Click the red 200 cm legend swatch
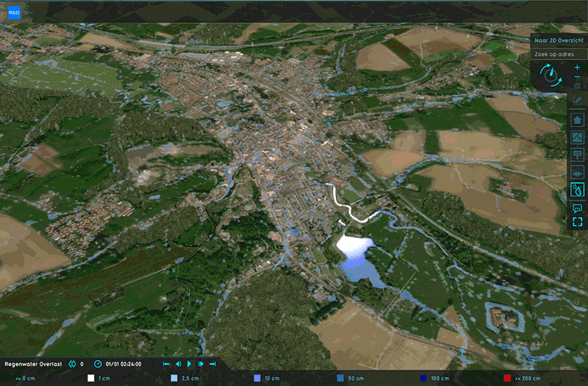Screen dimensions: 588x386 tap(507, 378)
